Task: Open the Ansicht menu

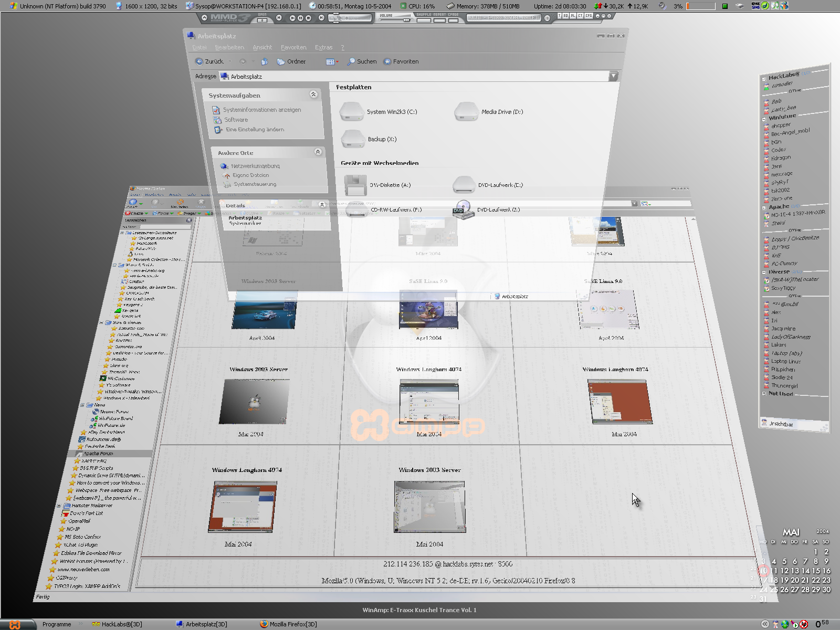Action: tap(262, 47)
